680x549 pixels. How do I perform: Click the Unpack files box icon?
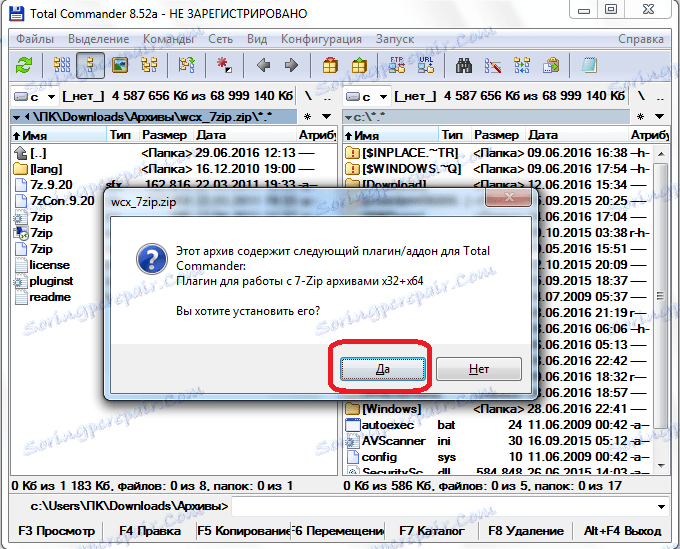pyautogui.click(x=359, y=65)
